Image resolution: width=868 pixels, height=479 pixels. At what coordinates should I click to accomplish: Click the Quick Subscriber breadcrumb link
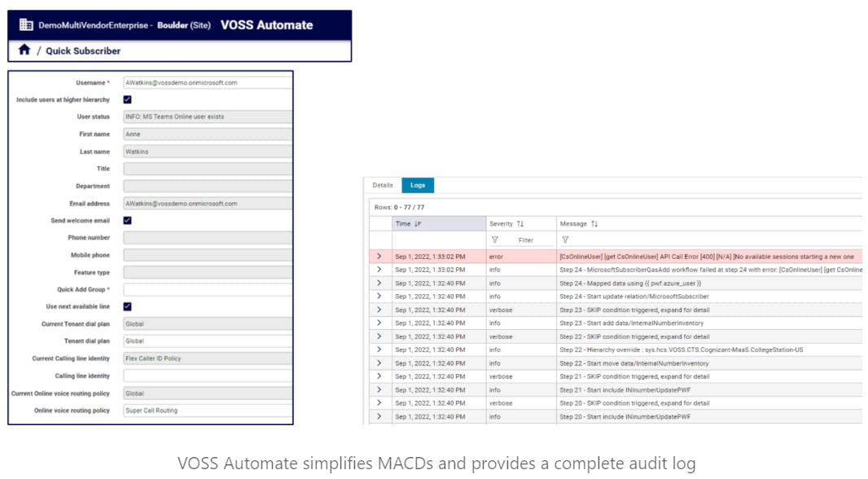(x=83, y=51)
